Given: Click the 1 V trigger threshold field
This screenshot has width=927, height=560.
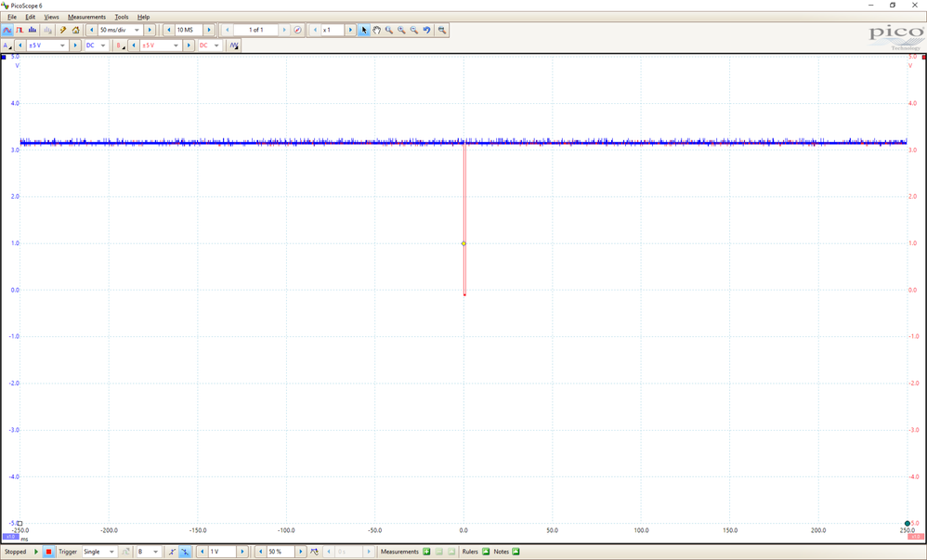Looking at the screenshot, I should click(x=222, y=552).
